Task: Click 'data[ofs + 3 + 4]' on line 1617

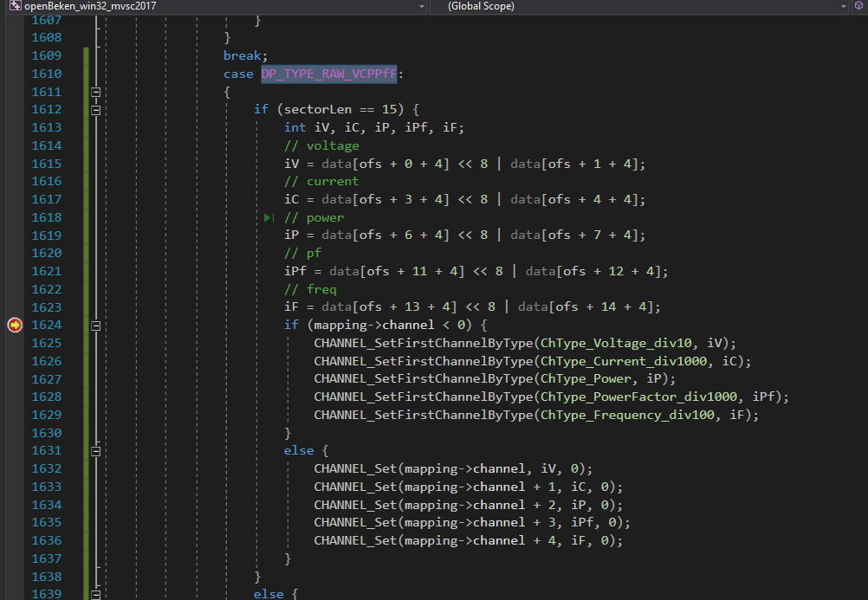Action: pyautogui.click(x=385, y=199)
